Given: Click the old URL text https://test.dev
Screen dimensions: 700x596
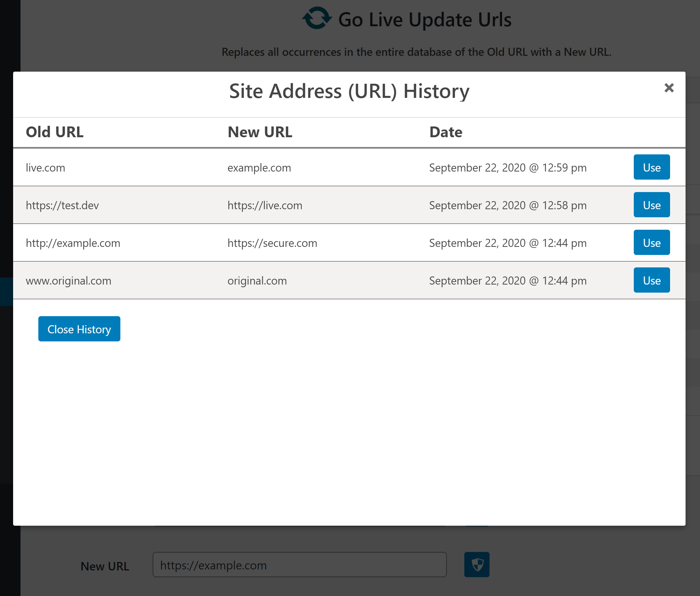Looking at the screenshot, I should pos(62,205).
